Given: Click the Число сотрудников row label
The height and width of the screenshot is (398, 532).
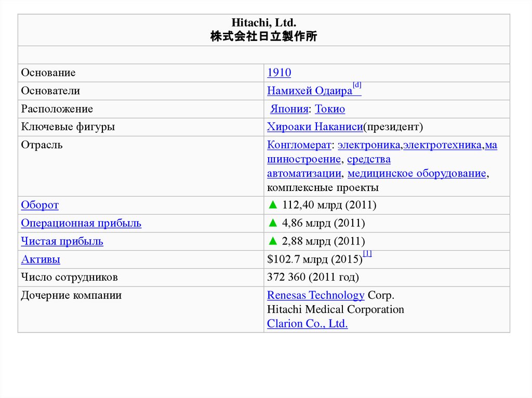Looking at the screenshot, I should [x=69, y=277].
